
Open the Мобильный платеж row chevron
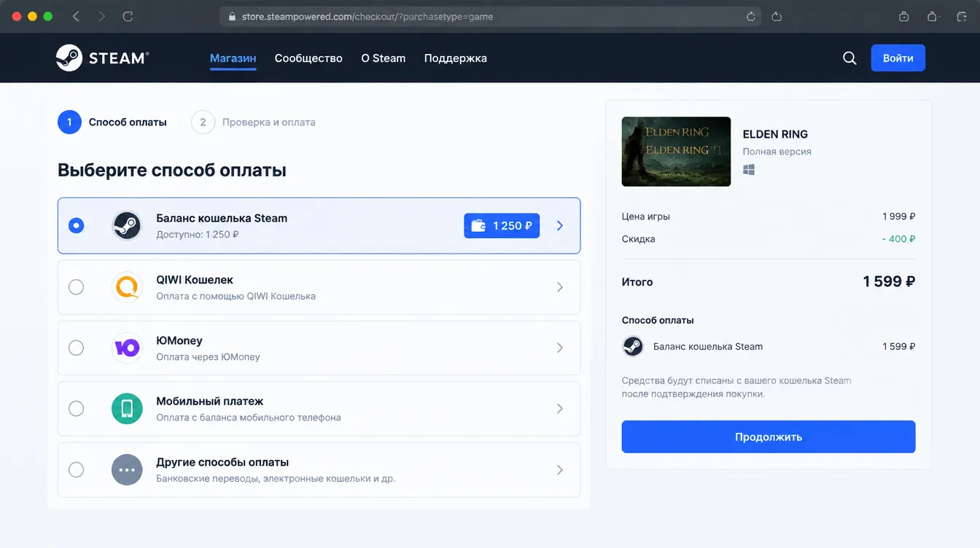560,409
